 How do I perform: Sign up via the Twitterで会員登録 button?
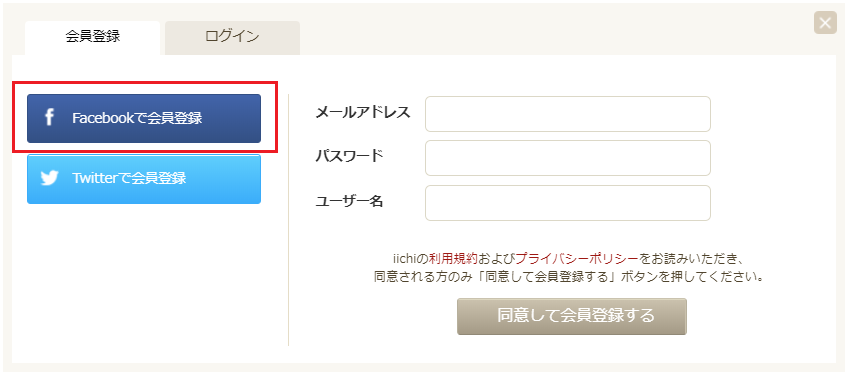144,178
